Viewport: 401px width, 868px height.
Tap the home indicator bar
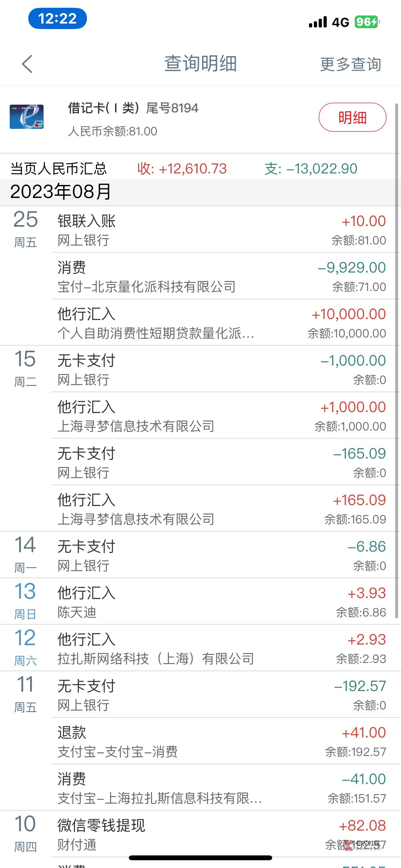200,858
